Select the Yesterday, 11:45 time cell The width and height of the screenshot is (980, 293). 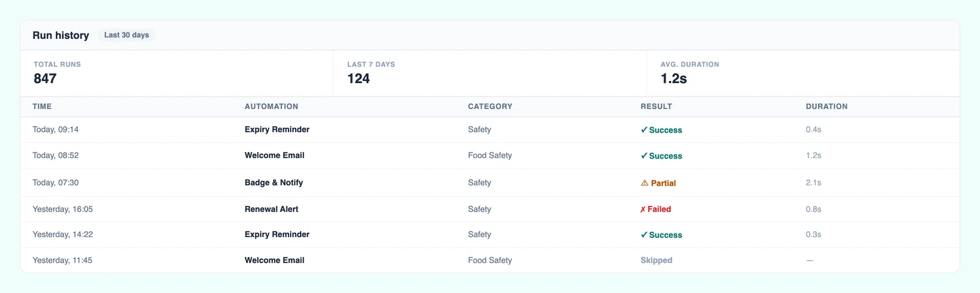[x=63, y=260]
